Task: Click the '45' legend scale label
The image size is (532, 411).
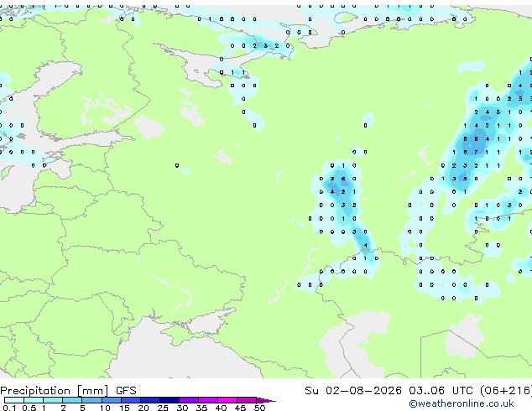Action: point(240,408)
